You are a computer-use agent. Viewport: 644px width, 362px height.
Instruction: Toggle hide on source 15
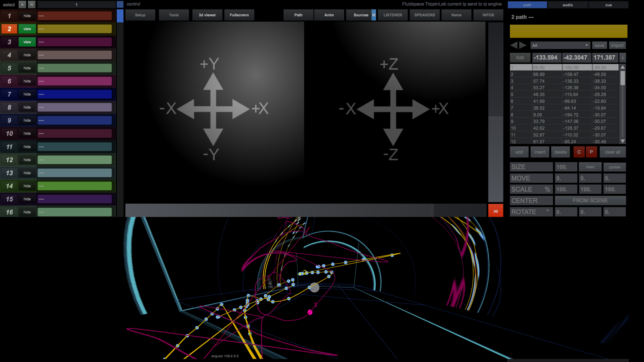[x=27, y=199]
